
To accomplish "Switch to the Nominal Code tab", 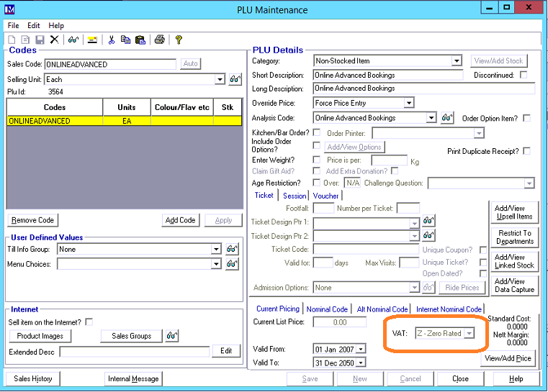I will point(327,309).
